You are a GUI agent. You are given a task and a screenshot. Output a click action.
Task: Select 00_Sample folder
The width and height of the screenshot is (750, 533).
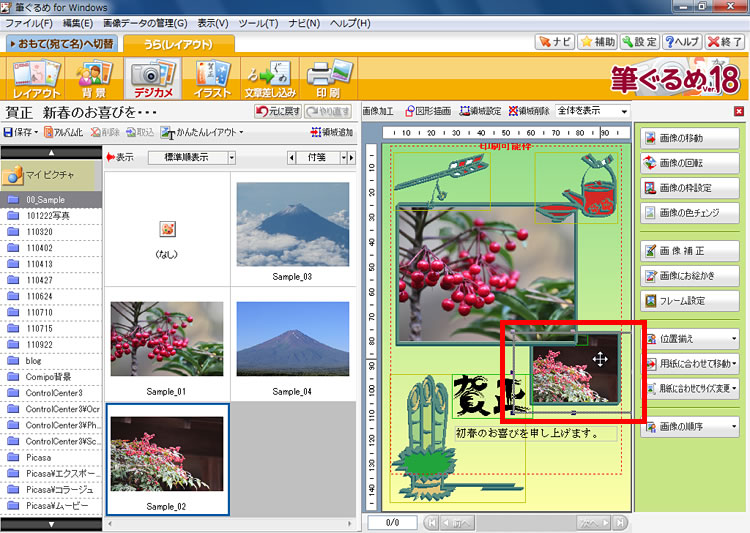(51, 200)
